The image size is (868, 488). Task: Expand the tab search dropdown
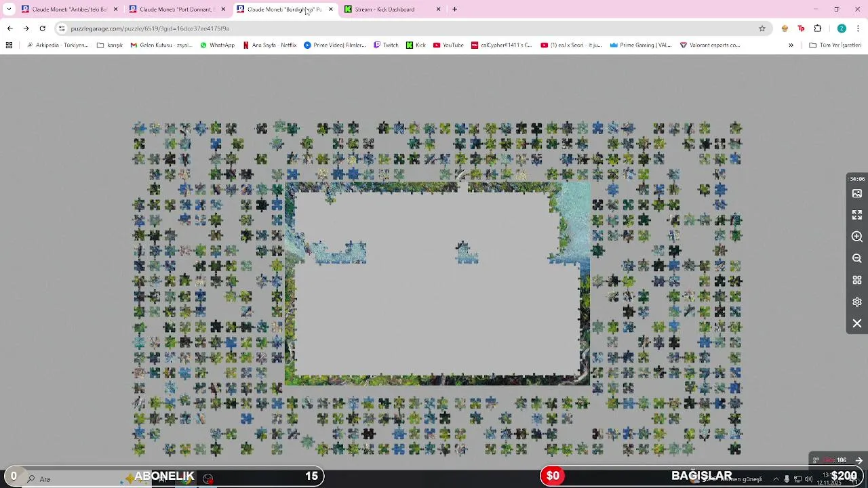pos(9,9)
